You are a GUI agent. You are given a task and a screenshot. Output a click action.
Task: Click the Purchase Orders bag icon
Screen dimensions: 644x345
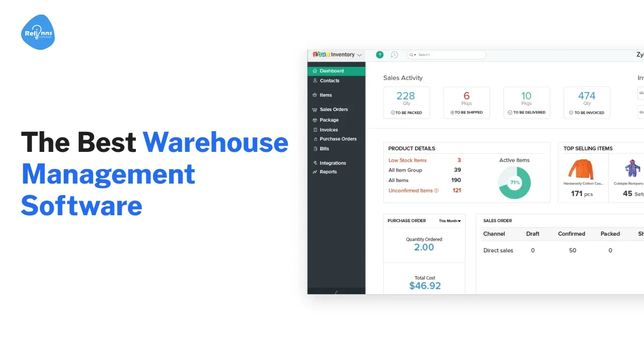pyautogui.click(x=314, y=139)
